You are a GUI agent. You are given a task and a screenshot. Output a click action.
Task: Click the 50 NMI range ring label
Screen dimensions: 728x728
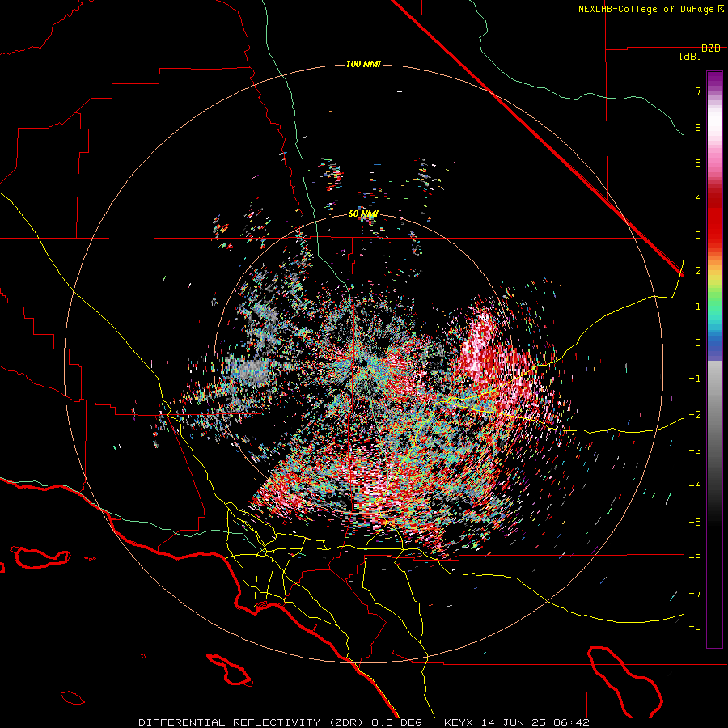(x=363, y=214)
